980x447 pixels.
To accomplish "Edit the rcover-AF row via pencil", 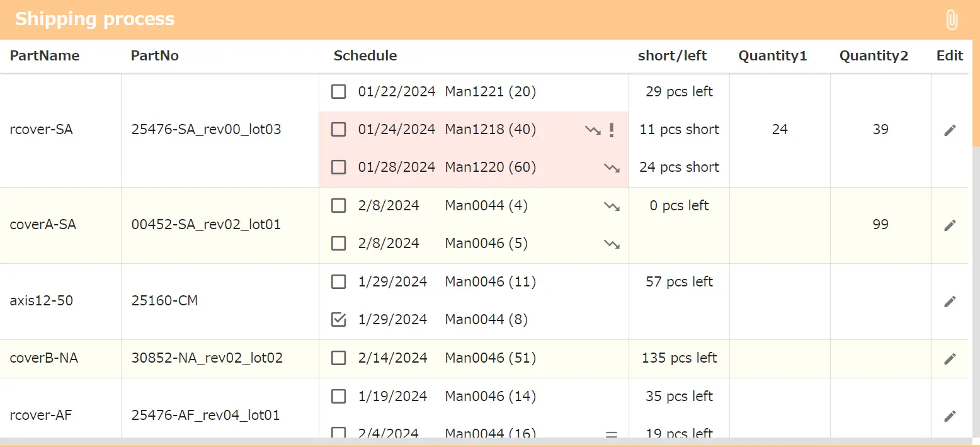I will click(x=950, y=416).
